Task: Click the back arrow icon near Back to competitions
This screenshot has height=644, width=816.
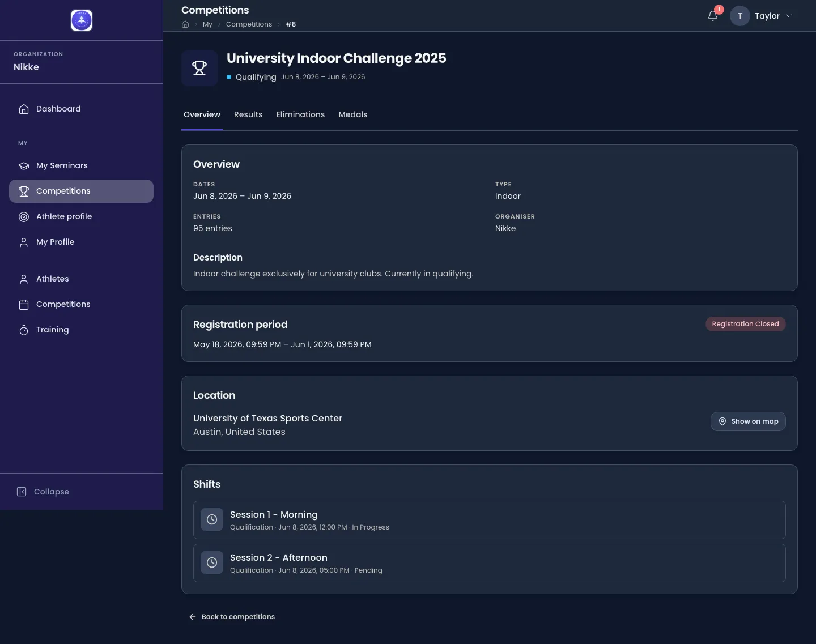Action: click(x=193, y=617)
